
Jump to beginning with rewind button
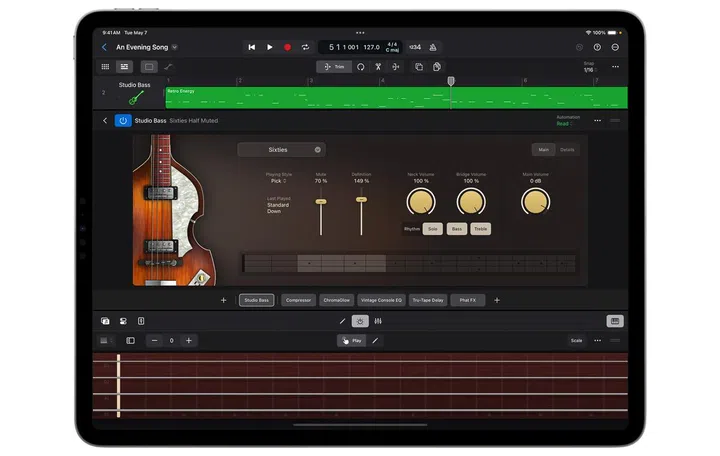[x=251, y=47]
